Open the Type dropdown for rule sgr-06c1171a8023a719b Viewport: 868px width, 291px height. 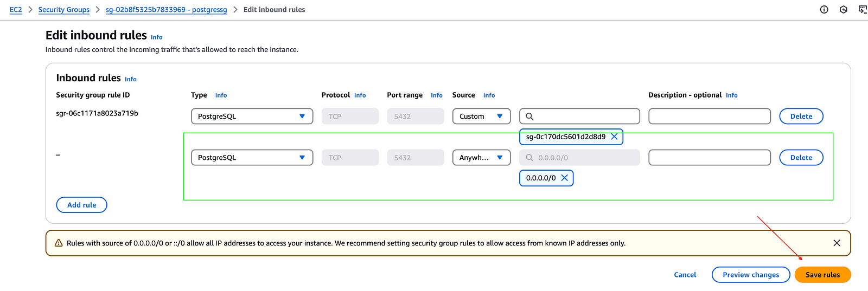[x=252, y=117]
